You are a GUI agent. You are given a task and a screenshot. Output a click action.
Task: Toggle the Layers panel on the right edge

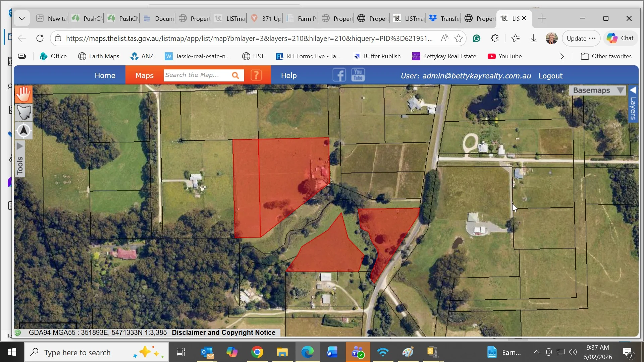[x=633, y=107]
